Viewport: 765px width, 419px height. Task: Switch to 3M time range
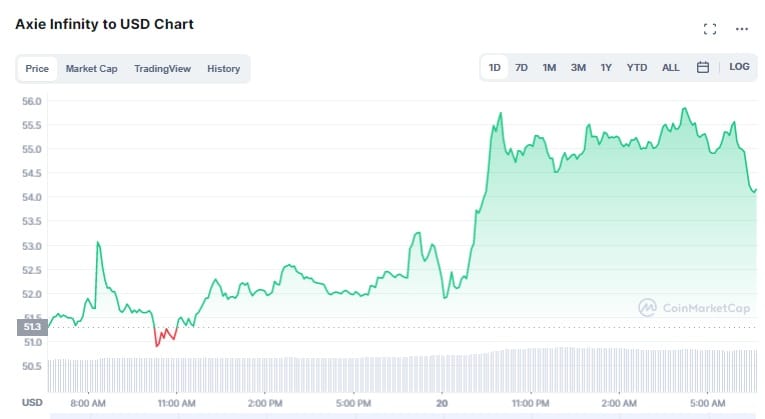pyautogui.click(x=578, y=67)
